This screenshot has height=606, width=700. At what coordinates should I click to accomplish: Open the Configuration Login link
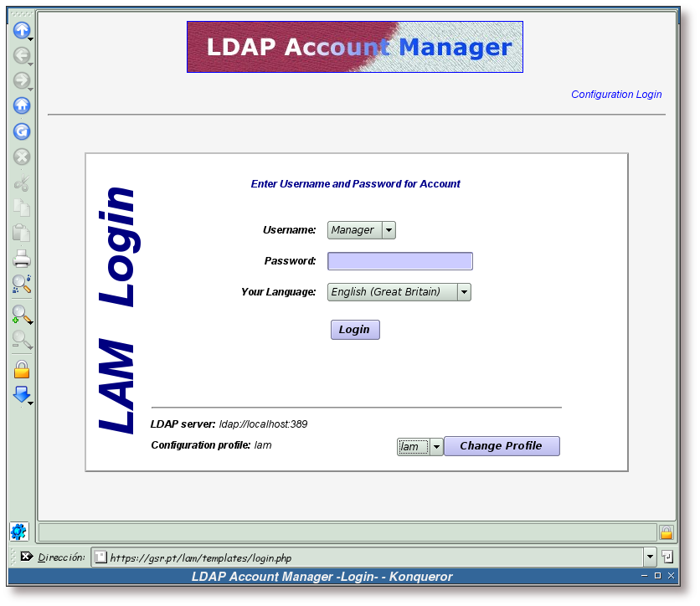tap(616, 95)
